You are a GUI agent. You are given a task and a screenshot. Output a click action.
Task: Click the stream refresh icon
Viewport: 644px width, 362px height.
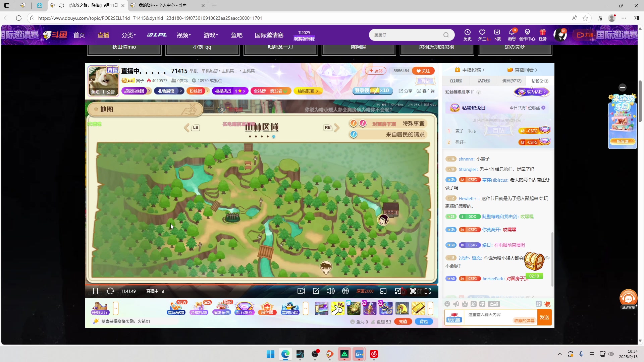[110, 291]
